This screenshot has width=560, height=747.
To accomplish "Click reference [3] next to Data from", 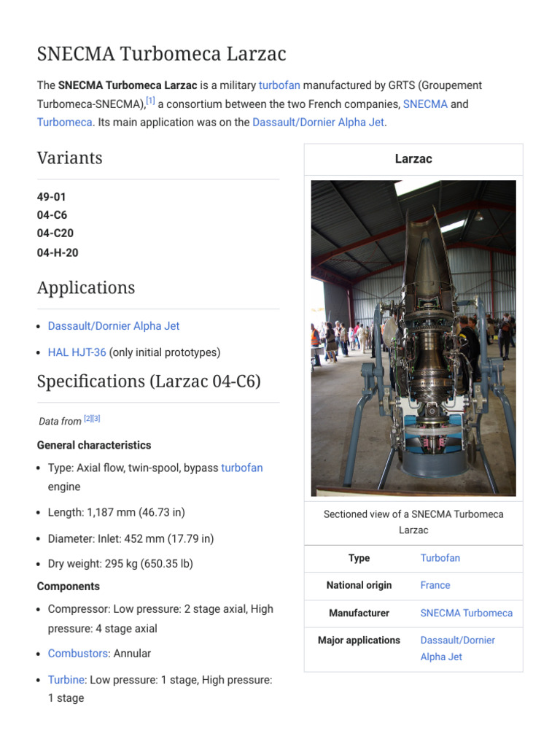I will 96,418.
